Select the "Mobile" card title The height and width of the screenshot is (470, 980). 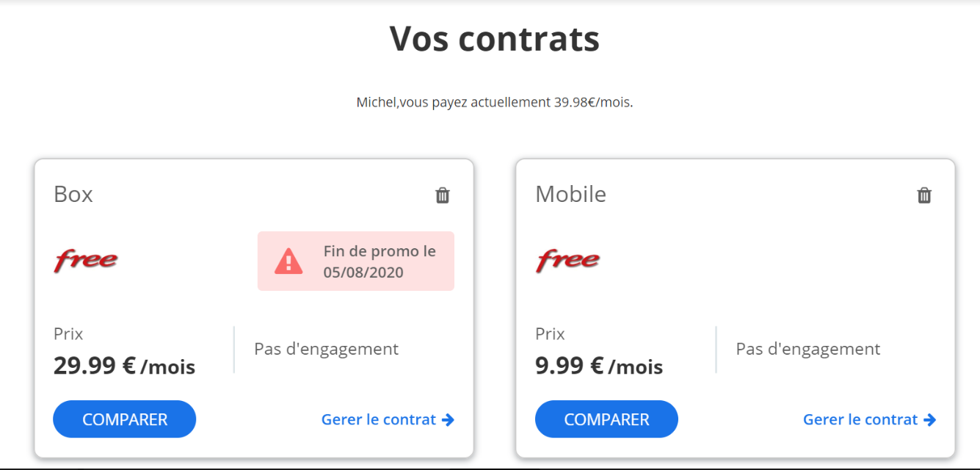coord(570,195)
